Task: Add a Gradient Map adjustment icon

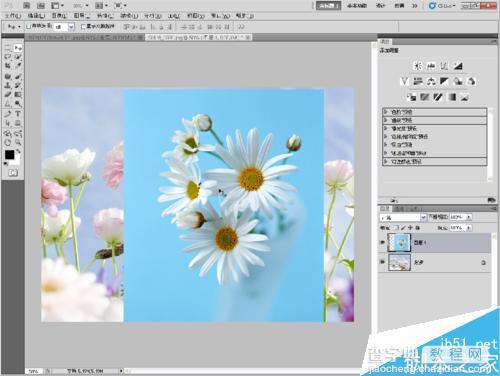Action: (x=452, y=97)
